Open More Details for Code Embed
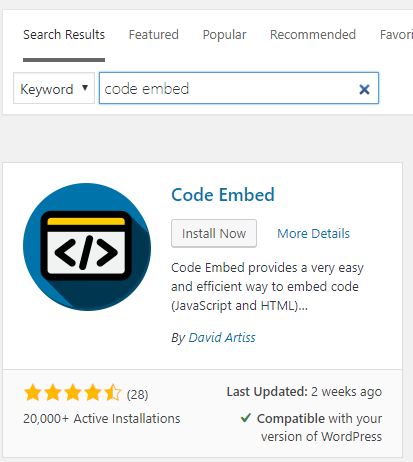Screen dimensions: 413x462 pyautogui.click(x=313, y=233)
